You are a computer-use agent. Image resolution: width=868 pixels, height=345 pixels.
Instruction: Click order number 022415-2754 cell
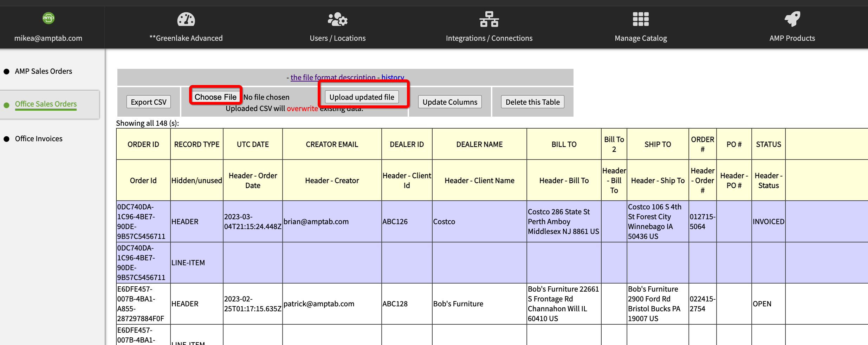click(702, 304)
